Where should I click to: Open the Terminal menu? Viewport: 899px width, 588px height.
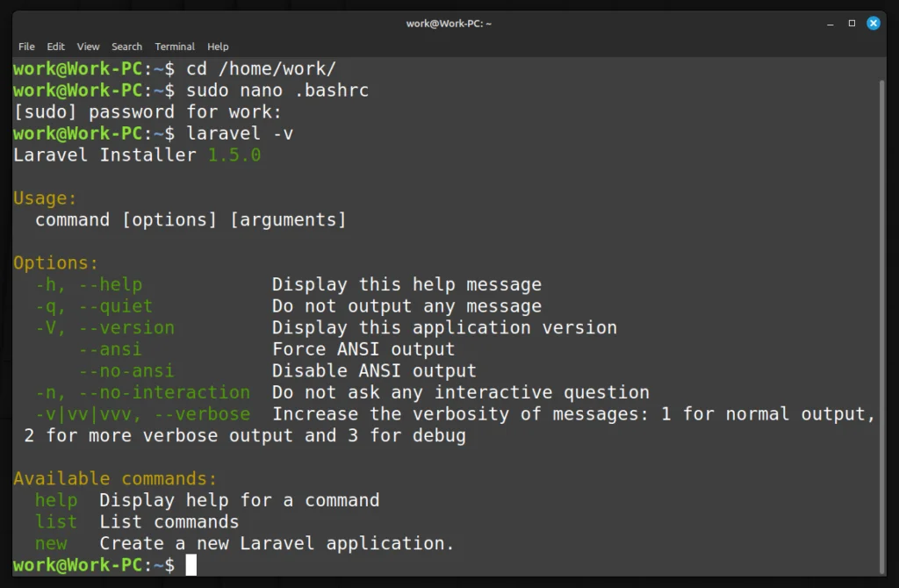coord(175,47)
